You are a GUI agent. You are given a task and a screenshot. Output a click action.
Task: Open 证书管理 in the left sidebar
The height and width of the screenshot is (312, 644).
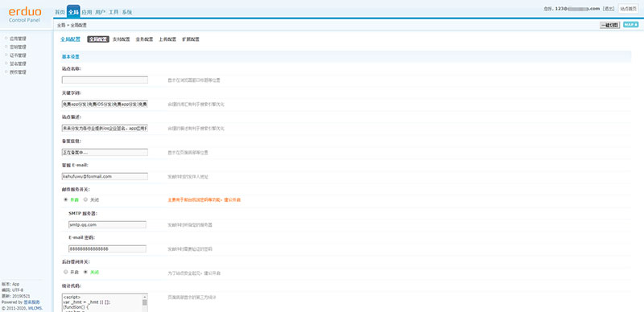pyautogui.click(x=18, y=55)
